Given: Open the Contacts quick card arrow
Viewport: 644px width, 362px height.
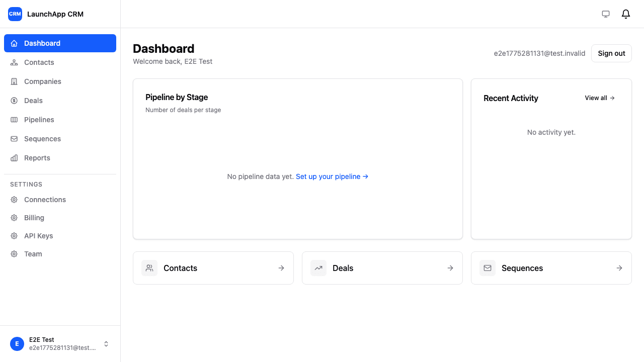Looking at the screenshot, I should tap(281, 268).
